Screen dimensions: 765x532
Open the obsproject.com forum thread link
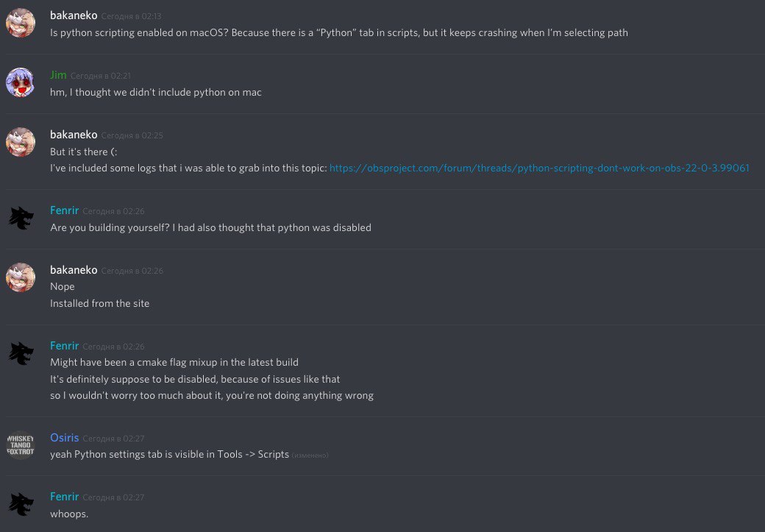[539, 168]
